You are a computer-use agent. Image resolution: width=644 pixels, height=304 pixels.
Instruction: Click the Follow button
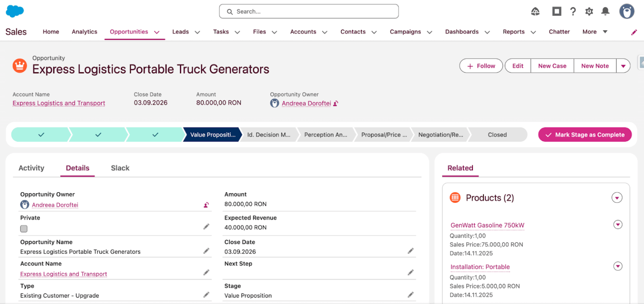[481, 66]
